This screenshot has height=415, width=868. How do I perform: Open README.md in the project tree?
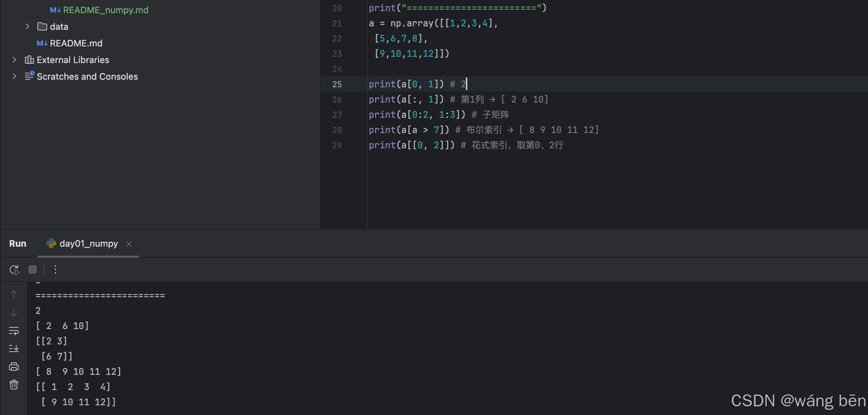point(76,43)
